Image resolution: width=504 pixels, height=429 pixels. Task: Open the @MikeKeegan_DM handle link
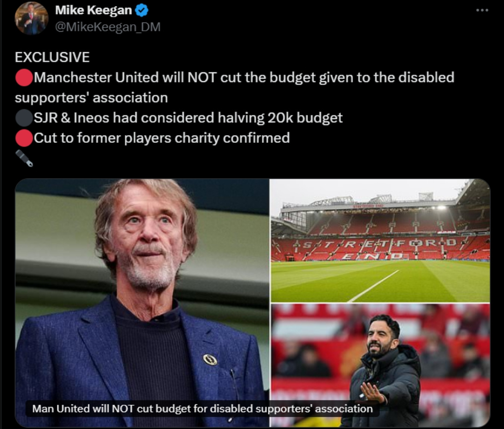pos(108,27)
